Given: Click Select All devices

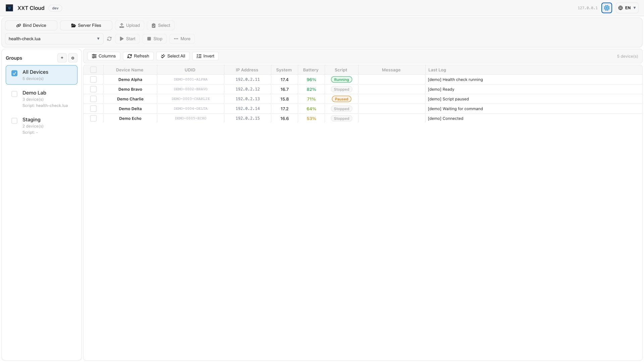Looking at the screenshot, I should pyautogui.click(x=173, y=56).
